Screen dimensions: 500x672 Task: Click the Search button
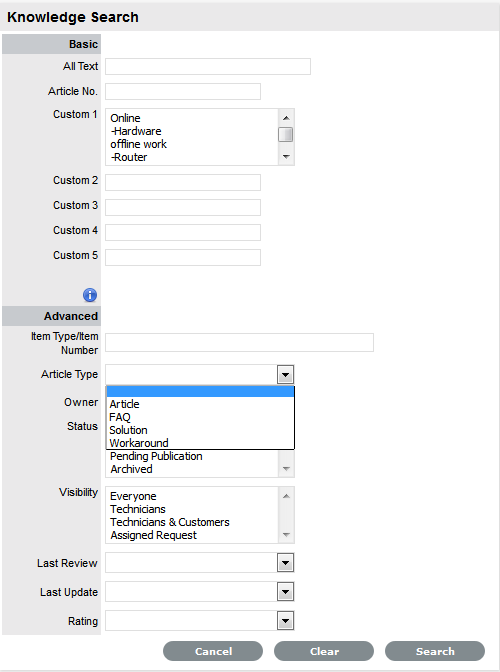(x=435, y=651)
